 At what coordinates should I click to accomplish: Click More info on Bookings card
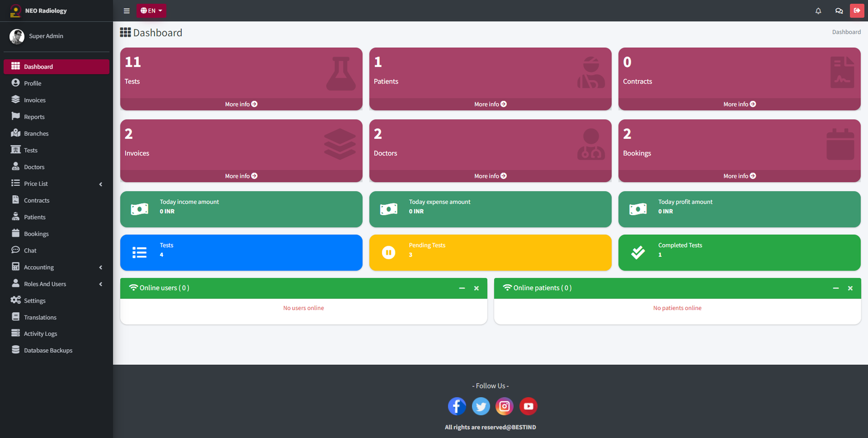tap(739, 176)
